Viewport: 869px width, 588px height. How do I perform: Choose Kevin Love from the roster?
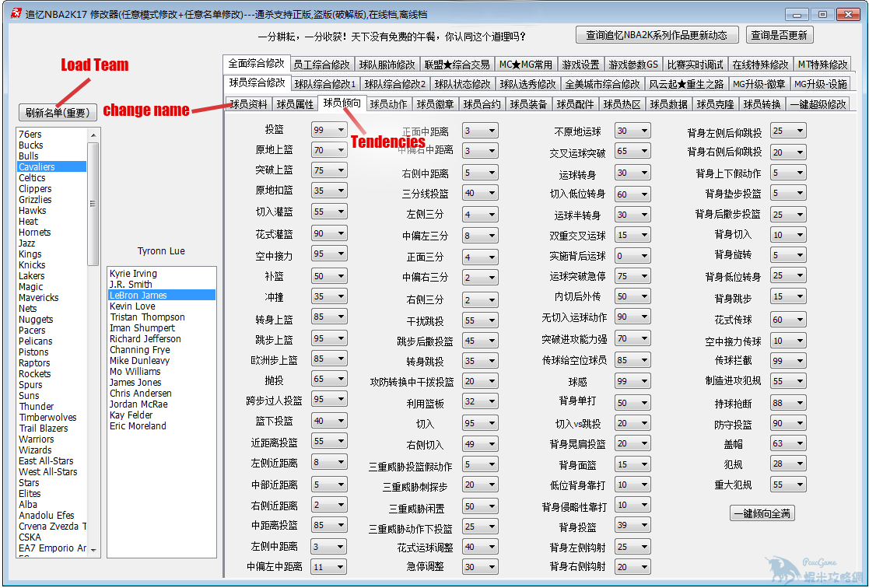click(x=162, y=306)
